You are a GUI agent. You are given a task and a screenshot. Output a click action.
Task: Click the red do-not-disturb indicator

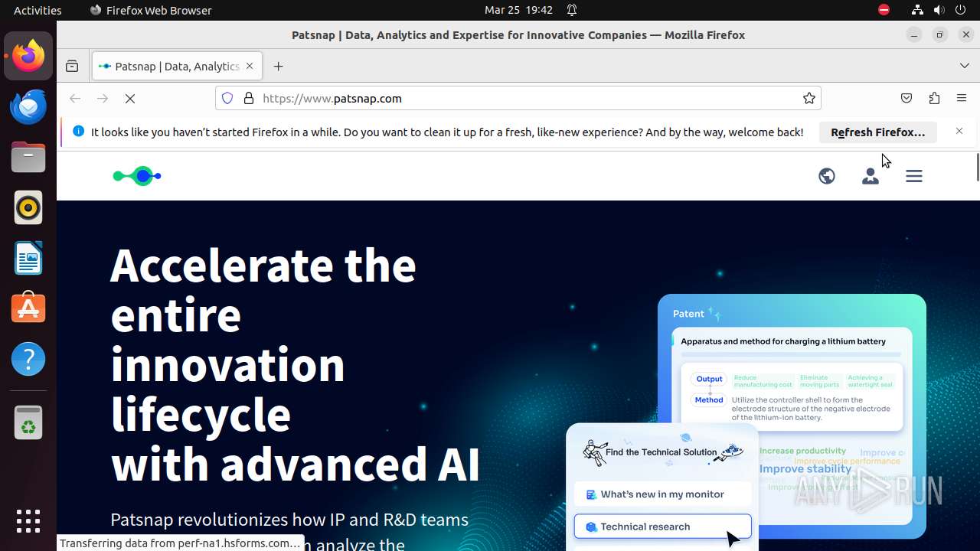click(884, 10)
